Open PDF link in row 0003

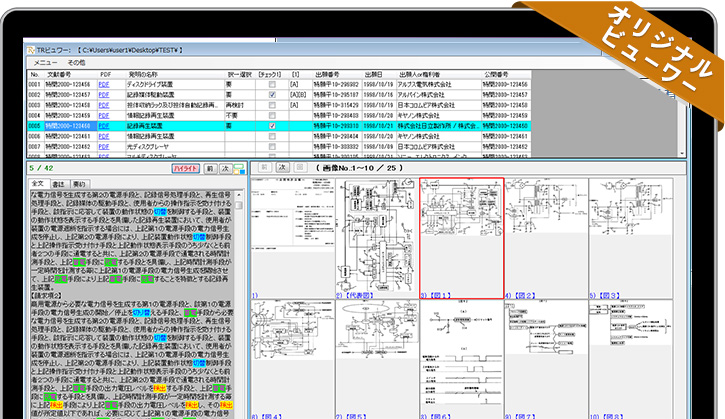tap(104, 105)
